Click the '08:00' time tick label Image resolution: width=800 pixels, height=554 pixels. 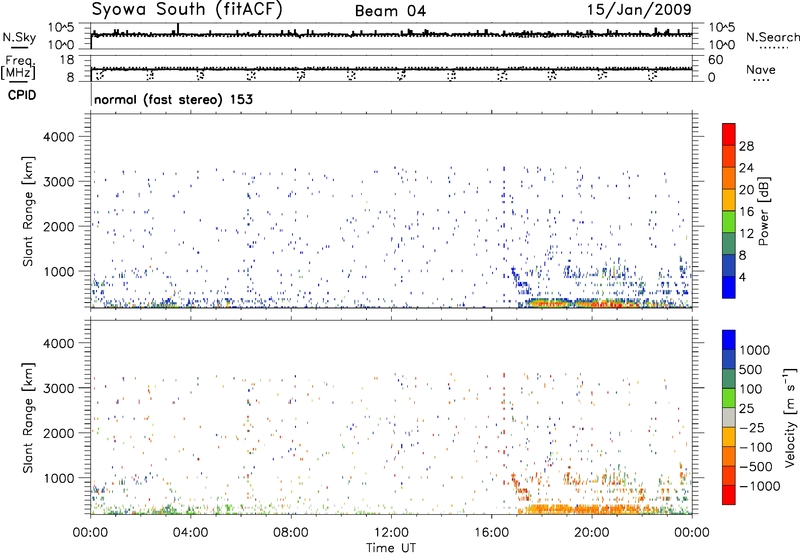pyautogui.click(x=291, y=533)
